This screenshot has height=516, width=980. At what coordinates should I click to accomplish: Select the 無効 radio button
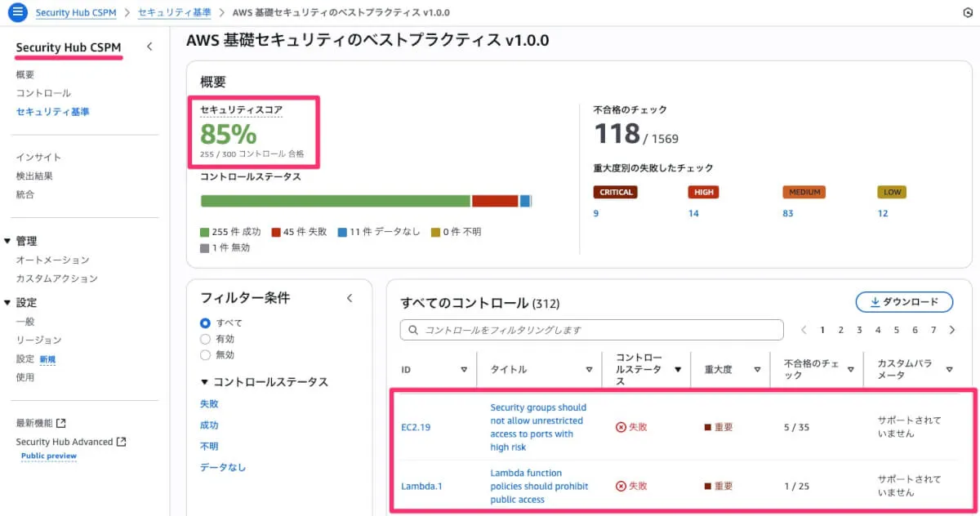coord(206,355)
